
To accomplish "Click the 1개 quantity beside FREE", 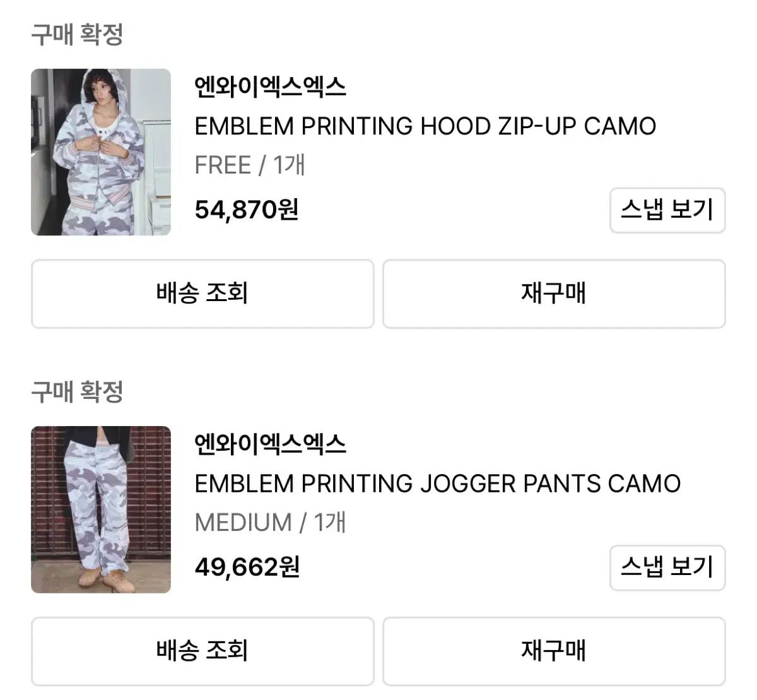I will pos(289,165).
